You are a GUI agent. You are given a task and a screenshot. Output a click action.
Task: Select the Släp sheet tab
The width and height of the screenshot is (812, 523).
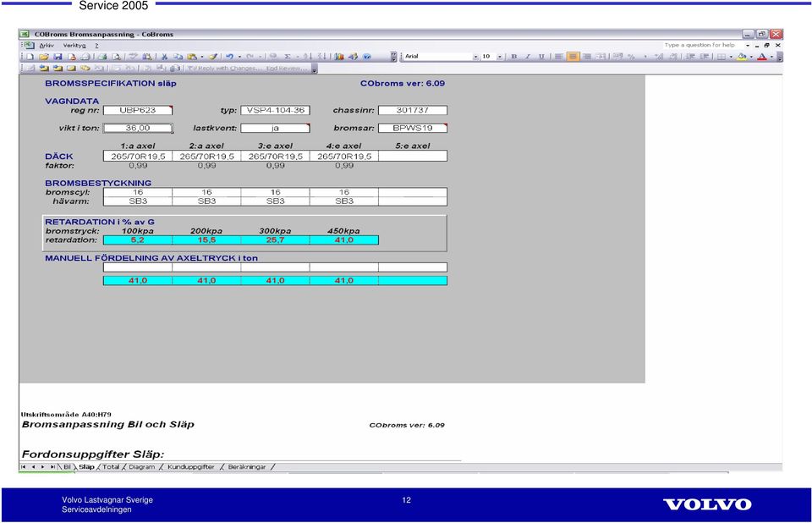click(x=86, y=467)
